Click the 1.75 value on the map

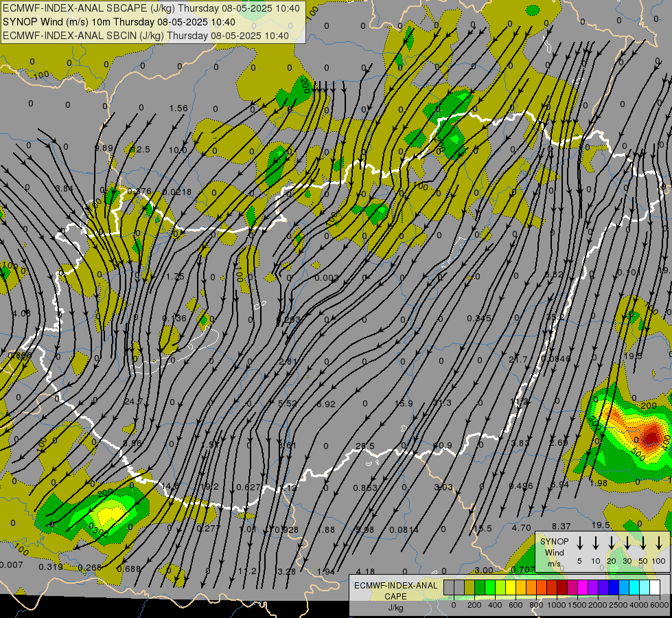pos(175,277)
